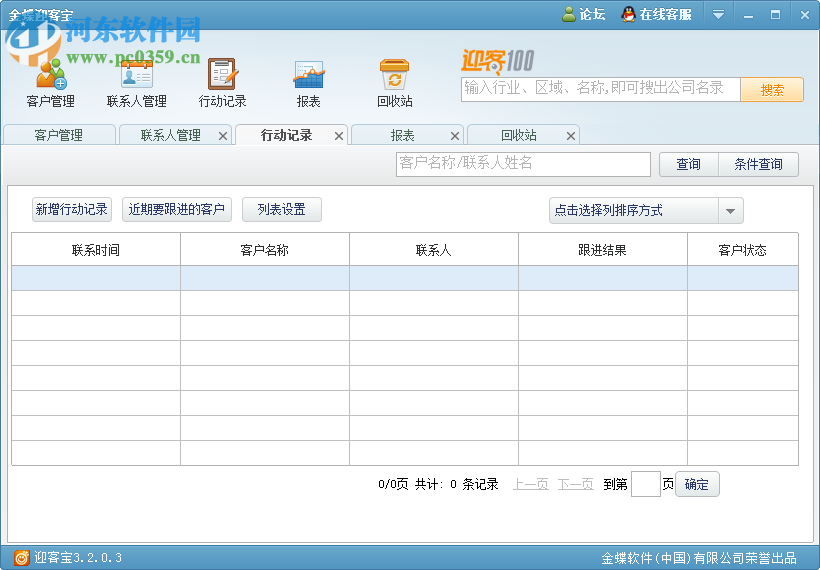Switch to the 客户管理 tab
The width and height of the screenshot is (820, 570).
coord(59,135)
